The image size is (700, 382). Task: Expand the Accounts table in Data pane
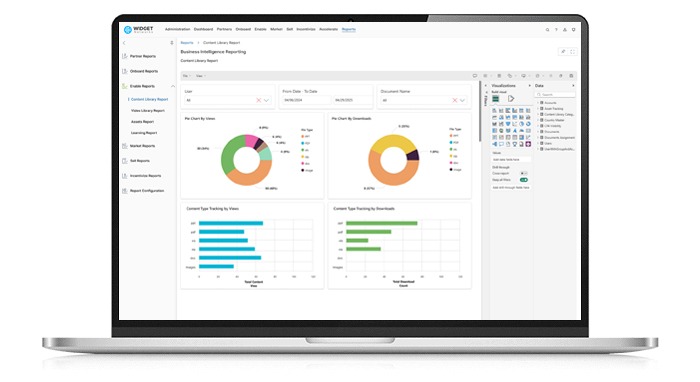[538, 103]
